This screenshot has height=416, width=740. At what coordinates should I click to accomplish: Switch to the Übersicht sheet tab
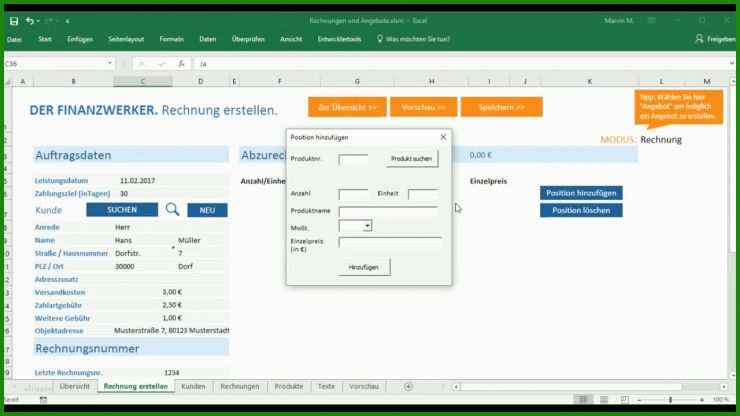point(74,386)
